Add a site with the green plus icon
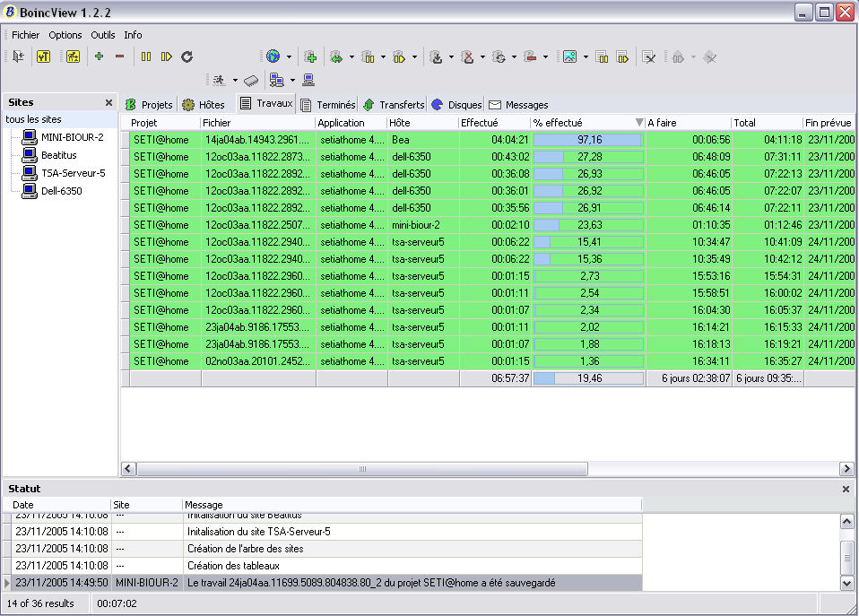 coord(100,56)
